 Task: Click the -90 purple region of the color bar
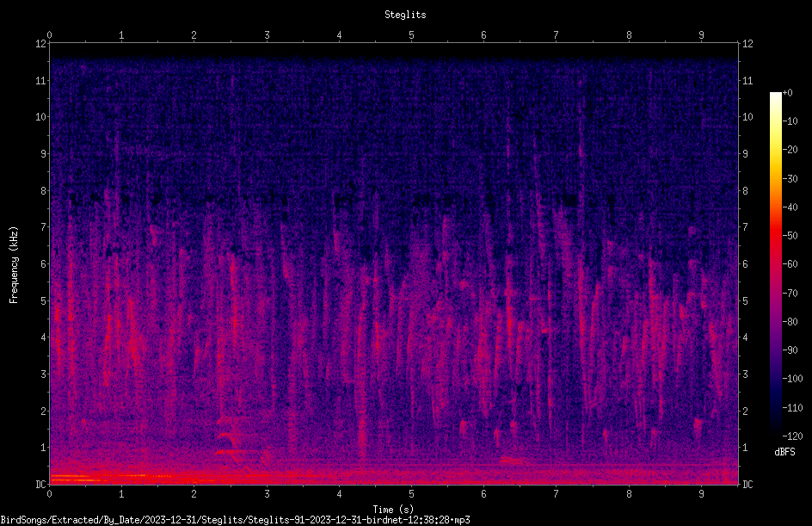pyautogui.click(x=775, y=350)
